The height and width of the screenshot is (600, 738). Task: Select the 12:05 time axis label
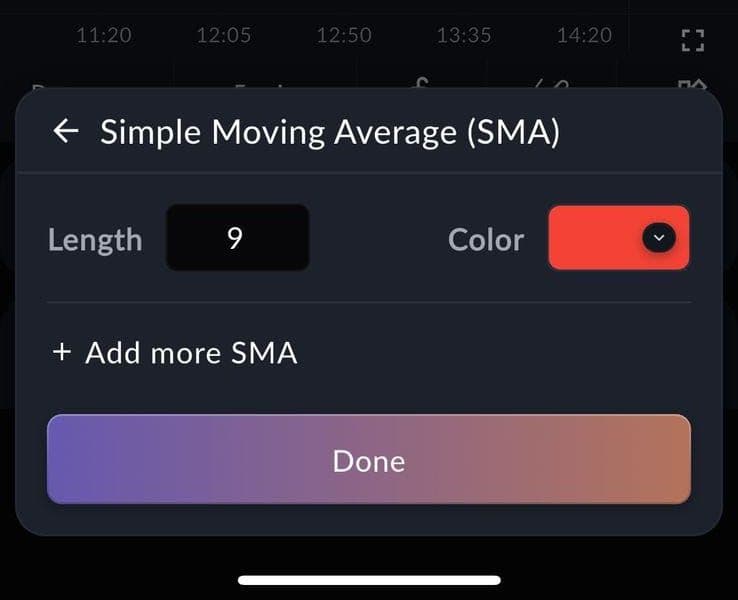pyautogui.click(x=224, y=35)
